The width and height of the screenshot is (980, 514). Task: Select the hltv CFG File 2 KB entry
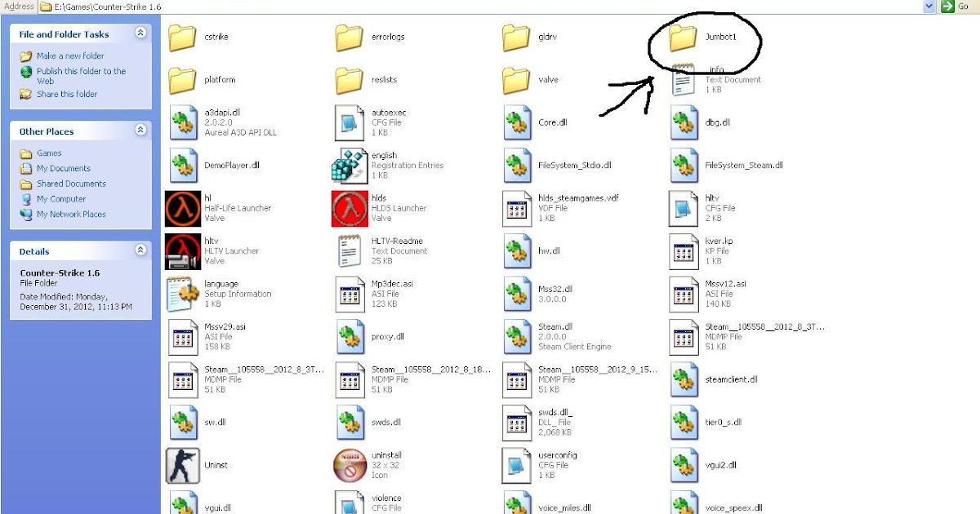coord(702,208)
